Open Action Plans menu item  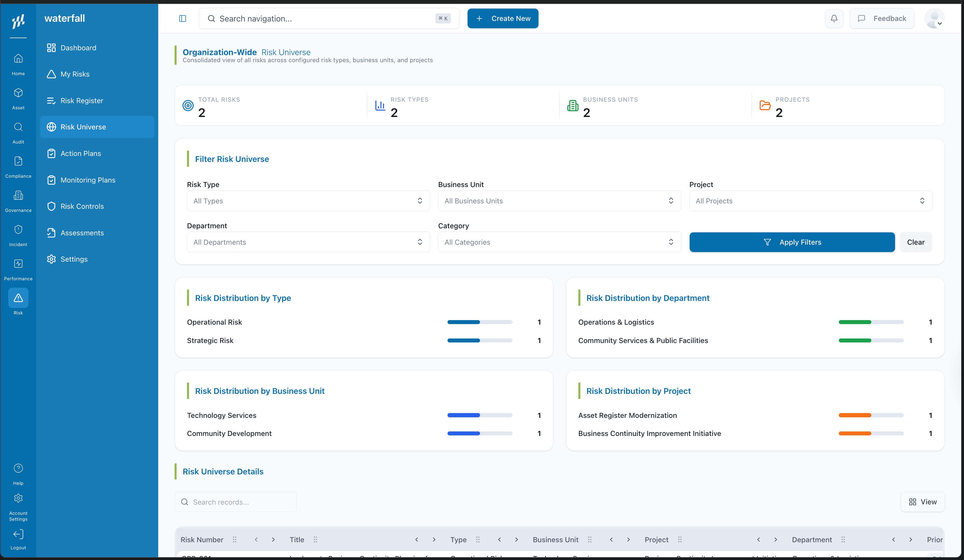[97, 153]
